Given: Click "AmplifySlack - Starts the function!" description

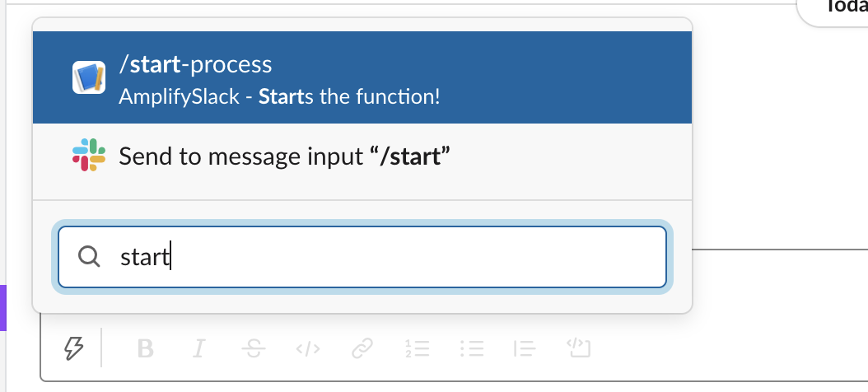Looking at the screenshot, I should tap(280, 96).
